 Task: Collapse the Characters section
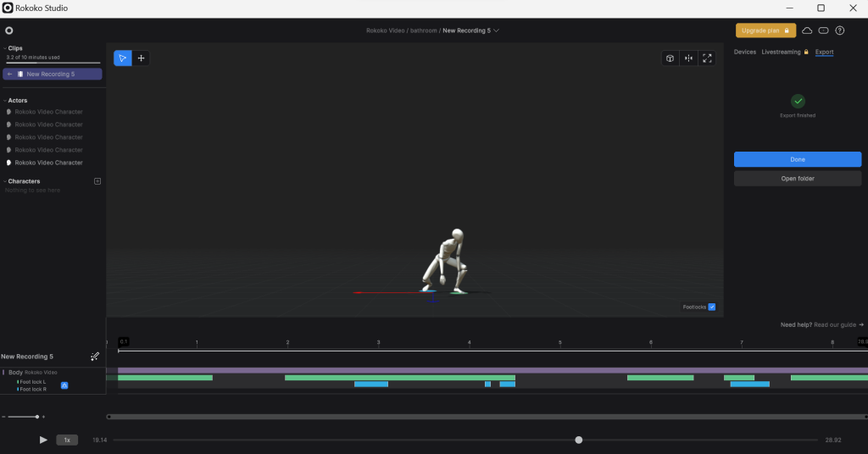point(5,181)
